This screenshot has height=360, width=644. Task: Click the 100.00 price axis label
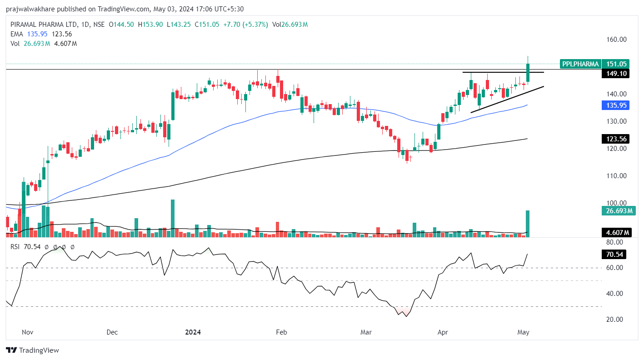pyautogui.click(x=617, y=203)
